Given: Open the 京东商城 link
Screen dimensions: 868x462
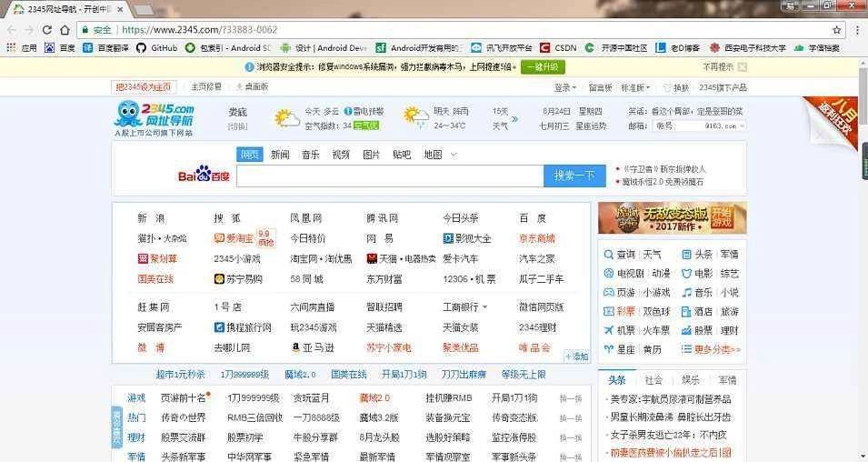Looking at the screenshot, I should click(537, 239).
